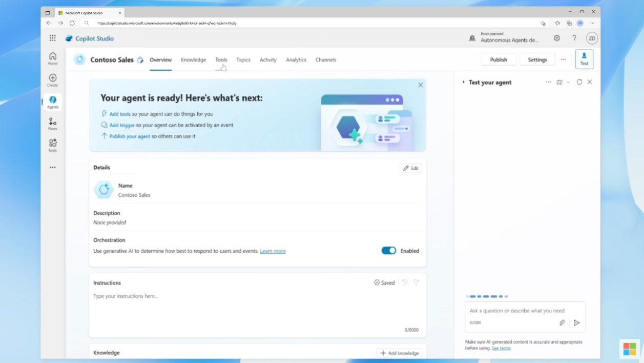Switch to the Analytics tab

tap(296, 60)
